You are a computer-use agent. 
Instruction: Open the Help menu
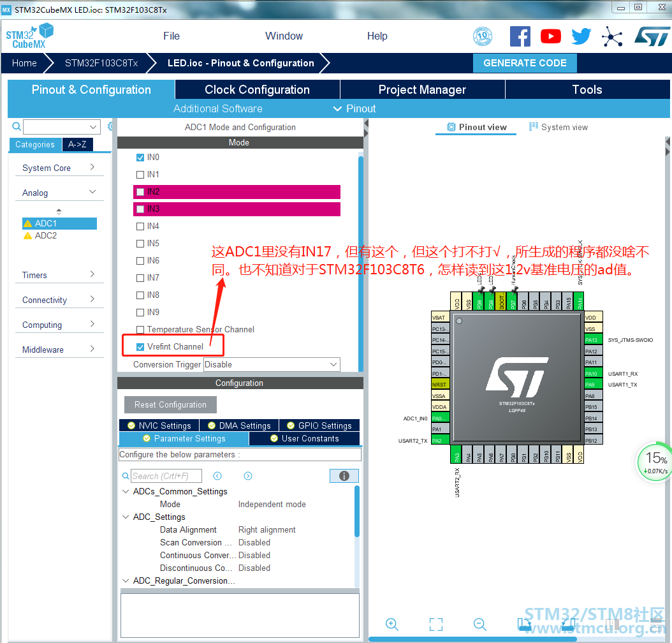377,36
